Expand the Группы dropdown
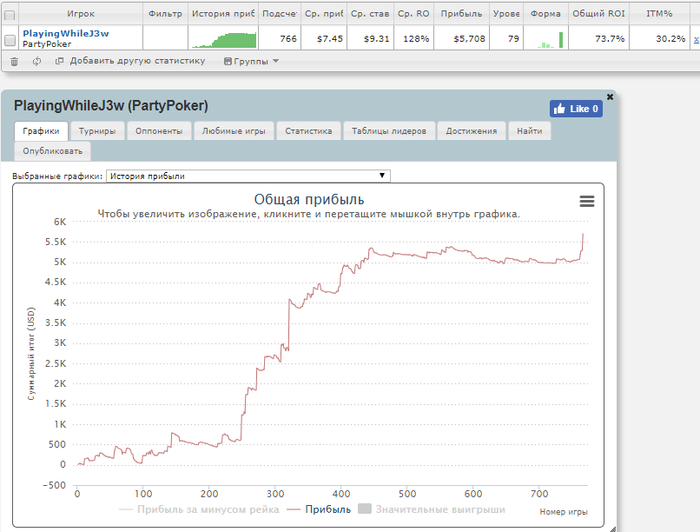This screenshot has width=700, height=532. click(x=251, y=61)
